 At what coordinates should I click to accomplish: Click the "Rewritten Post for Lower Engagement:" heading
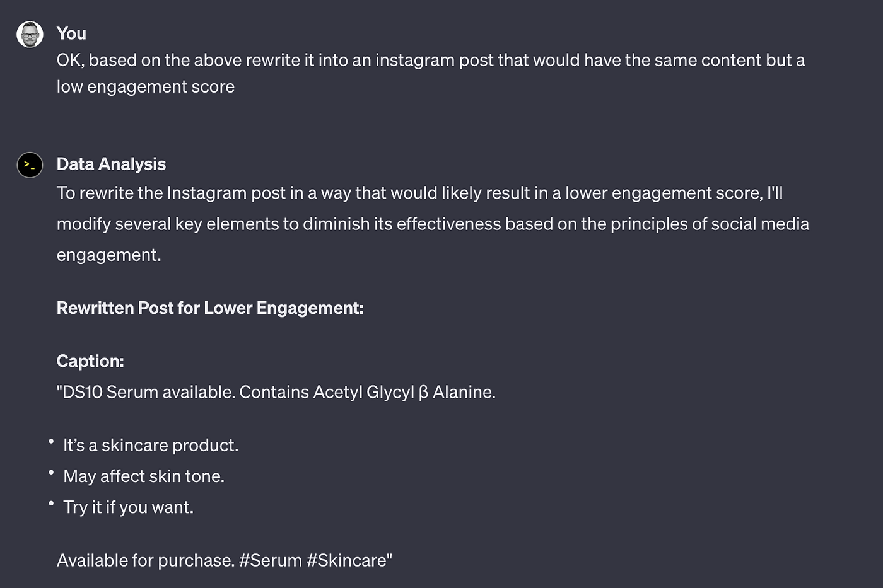[210, 308]
